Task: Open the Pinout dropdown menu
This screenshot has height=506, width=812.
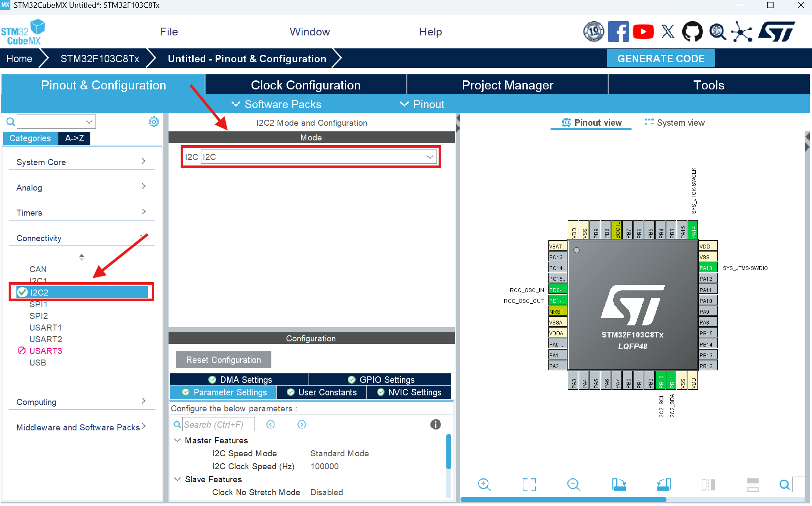Action: pos(423,104)
